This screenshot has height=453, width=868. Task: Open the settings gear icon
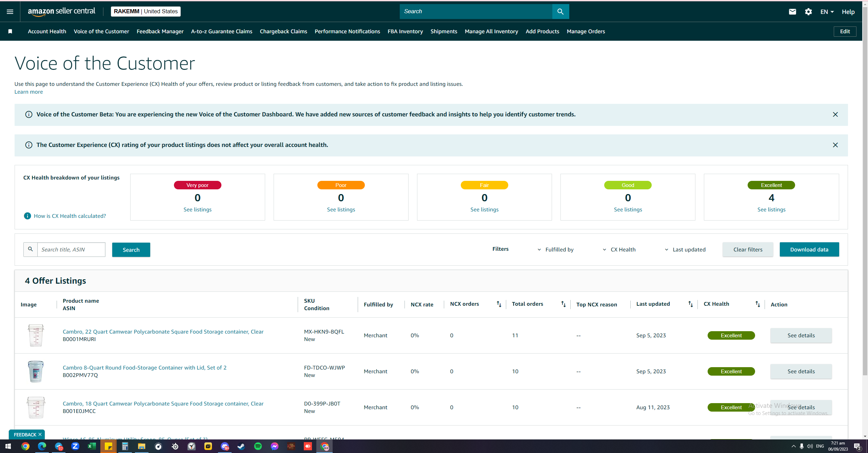click(x=809, y=12)
